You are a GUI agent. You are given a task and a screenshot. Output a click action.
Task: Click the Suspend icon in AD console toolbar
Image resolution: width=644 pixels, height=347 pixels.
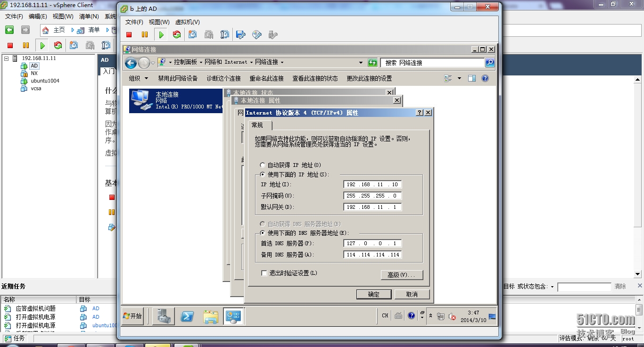click(145, 34)
